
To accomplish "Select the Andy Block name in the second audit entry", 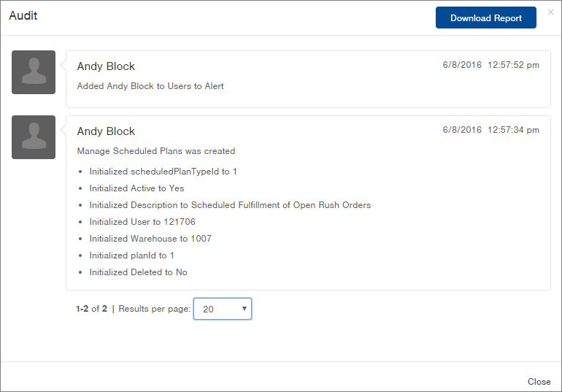I will click(106, 131).
